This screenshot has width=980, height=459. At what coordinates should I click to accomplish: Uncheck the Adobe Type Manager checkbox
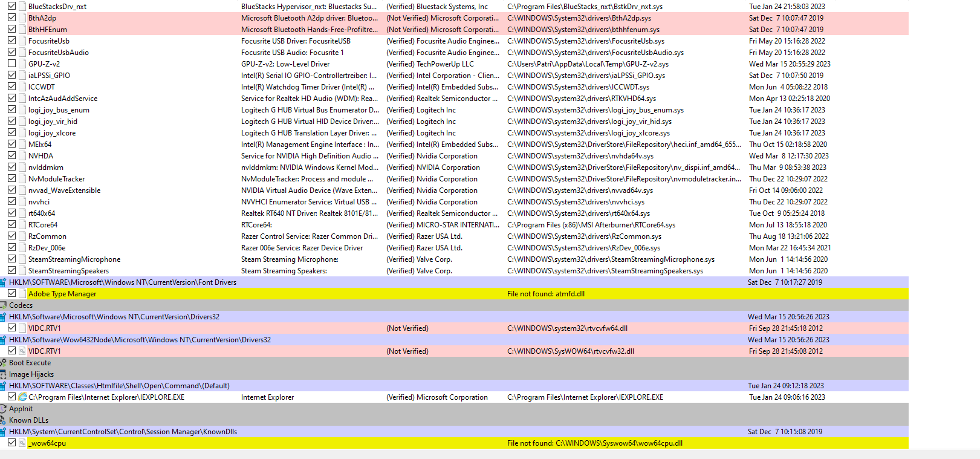(11, 293)
